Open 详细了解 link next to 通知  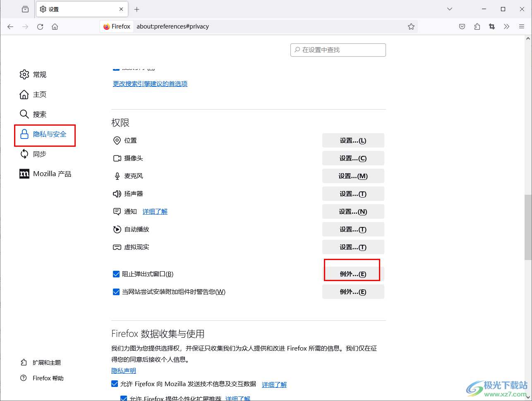(x=155, y=212)
